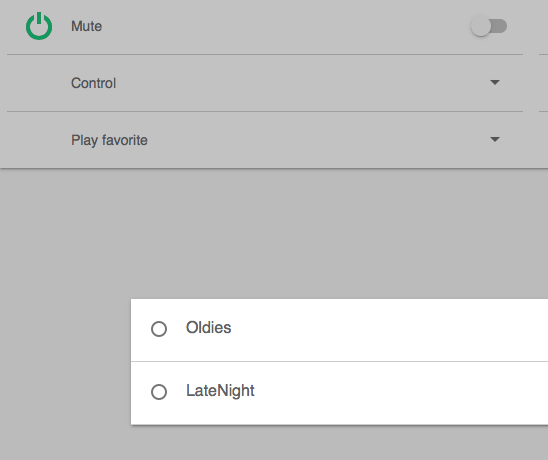Select the LateNight radio button
This screenshot has width=548, height=460.
(x=159, y=392)
